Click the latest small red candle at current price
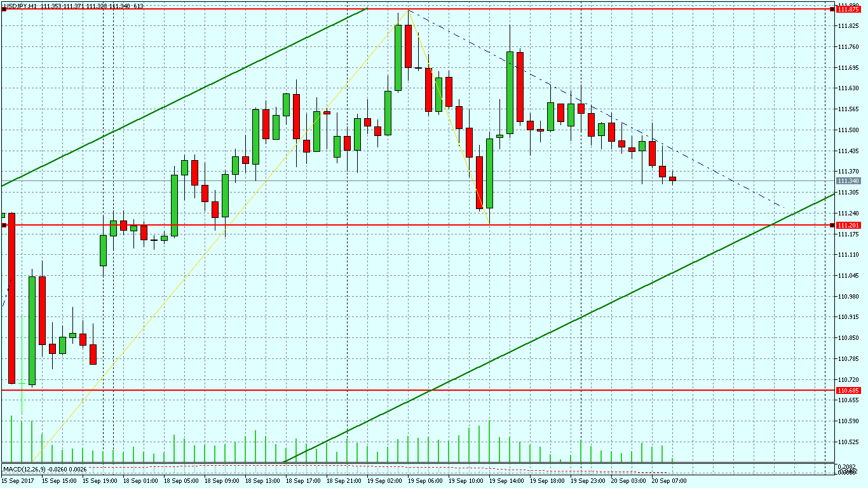This screenshot has height=488, width=868. [672, 179]
